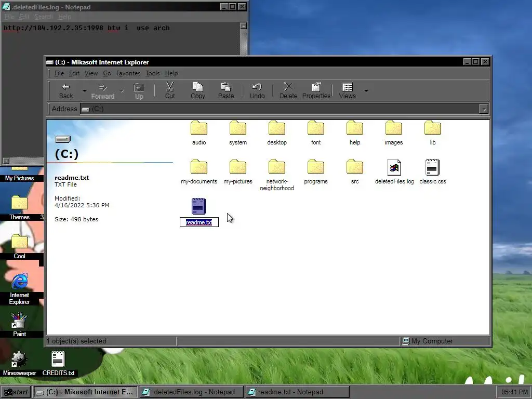Select the Paint desktop shortcut
This screenshot has width=532, height=399.
pyautogui.click(x=19, y=325)
